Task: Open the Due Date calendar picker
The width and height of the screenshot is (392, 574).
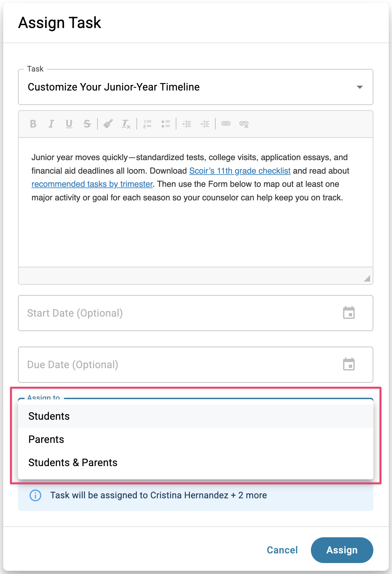Action: [349, 364]
